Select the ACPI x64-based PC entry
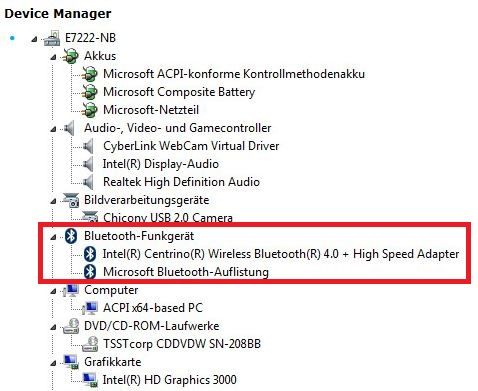 153,308
